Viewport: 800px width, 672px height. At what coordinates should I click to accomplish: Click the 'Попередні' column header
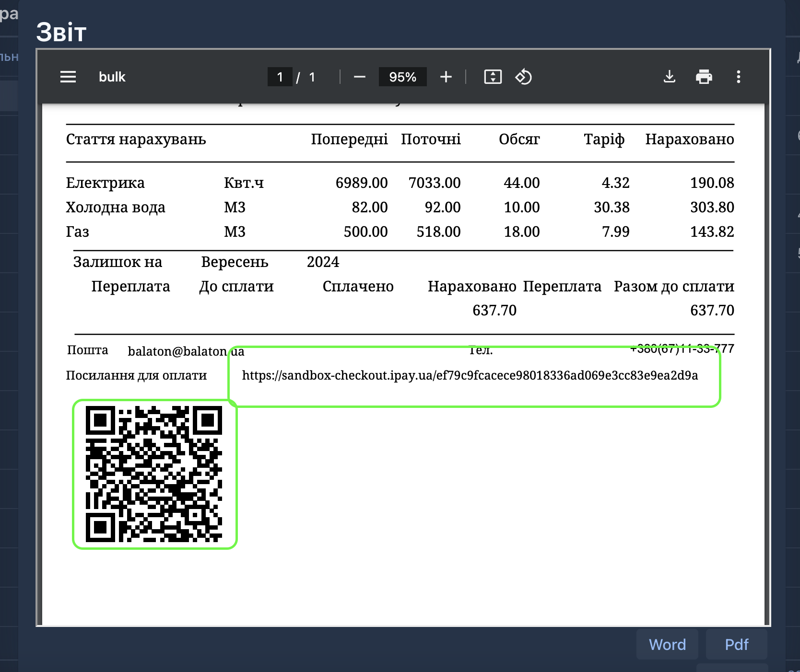point(349,139)
